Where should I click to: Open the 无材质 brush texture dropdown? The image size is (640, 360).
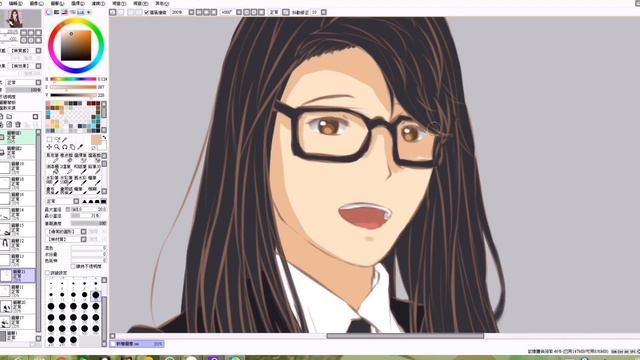[x=66, y=239]
